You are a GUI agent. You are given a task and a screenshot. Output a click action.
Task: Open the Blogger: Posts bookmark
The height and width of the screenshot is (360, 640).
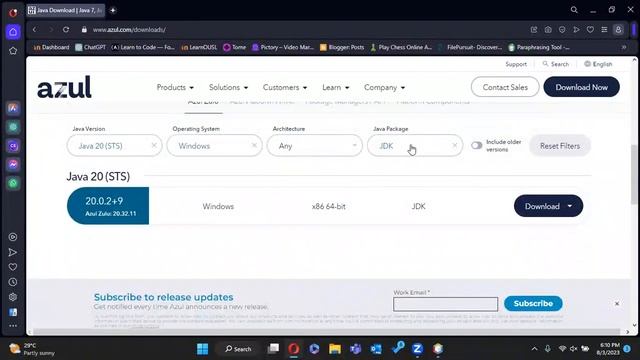tap(342, 47)
